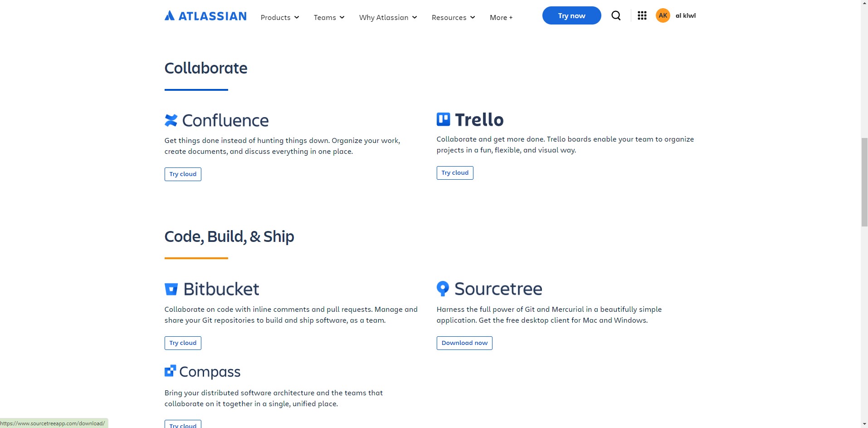Image resolution: width=868 pixels, height=428 pixels.
Task: Click the Compass logo icon
Action: pyautogui.click(x=170, y=371)
